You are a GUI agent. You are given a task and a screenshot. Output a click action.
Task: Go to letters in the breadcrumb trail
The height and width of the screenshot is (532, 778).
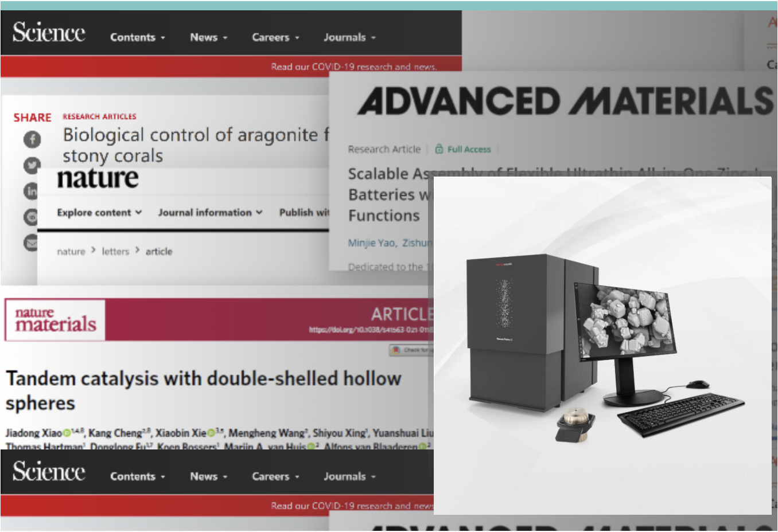(115, 252)
